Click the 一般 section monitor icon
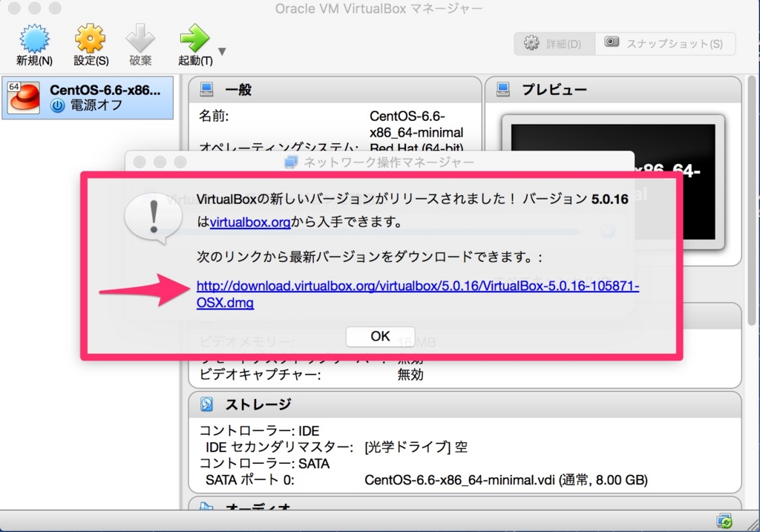 [207, 89]
